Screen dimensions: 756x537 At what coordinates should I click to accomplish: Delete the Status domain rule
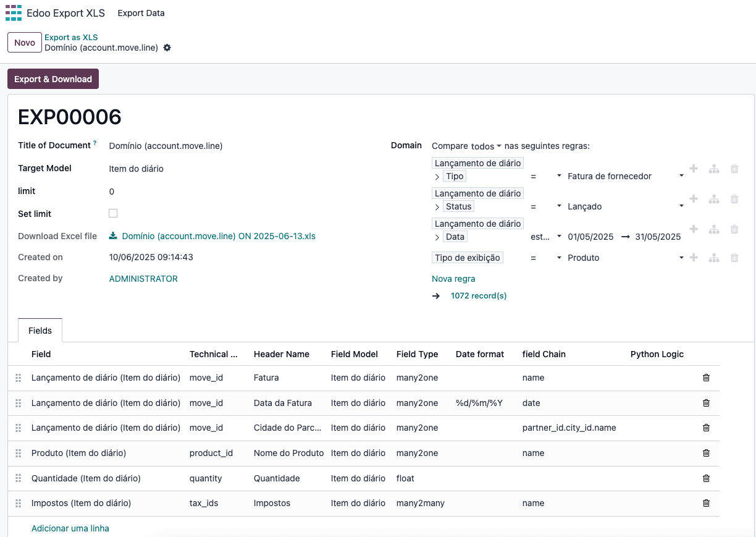(734, 199)
